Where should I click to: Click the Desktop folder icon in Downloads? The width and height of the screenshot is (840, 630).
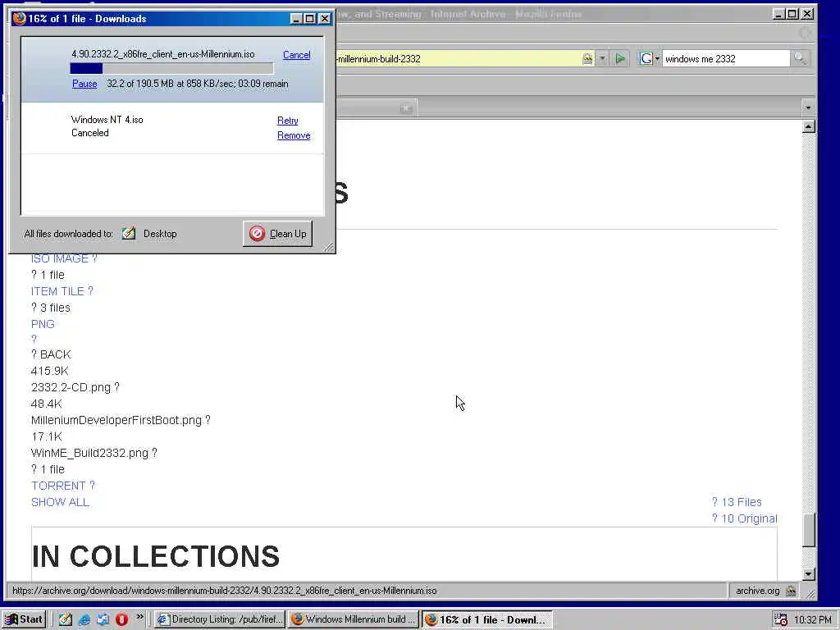[129, 233]
